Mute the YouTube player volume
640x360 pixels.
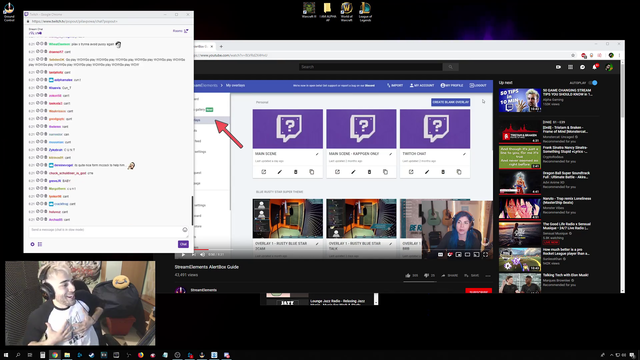pos(202,254)
